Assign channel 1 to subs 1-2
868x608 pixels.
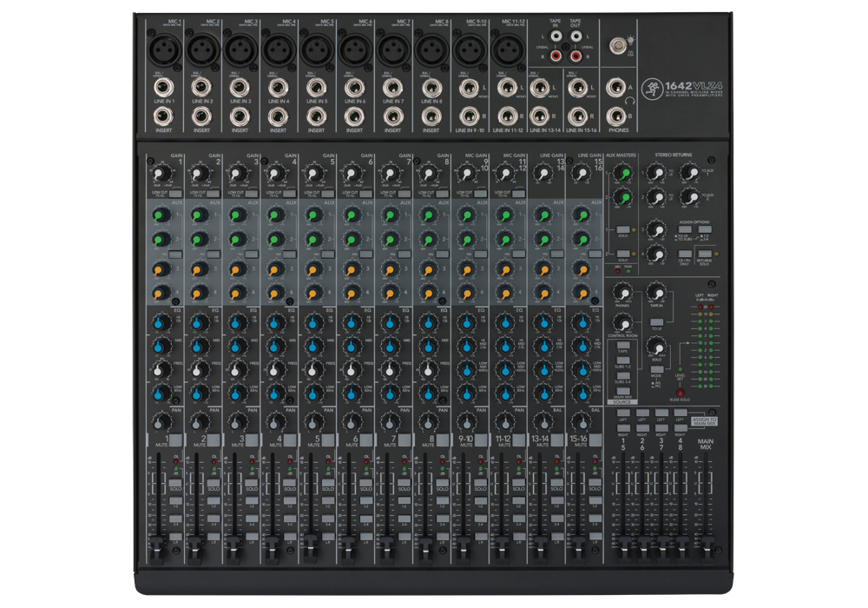[x=175, y=500]
